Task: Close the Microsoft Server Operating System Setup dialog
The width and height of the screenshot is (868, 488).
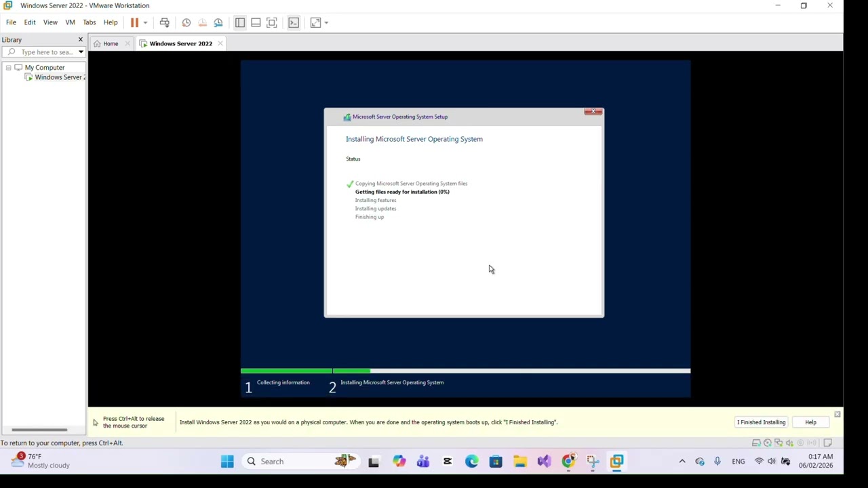Action: (x=593, y=112)
